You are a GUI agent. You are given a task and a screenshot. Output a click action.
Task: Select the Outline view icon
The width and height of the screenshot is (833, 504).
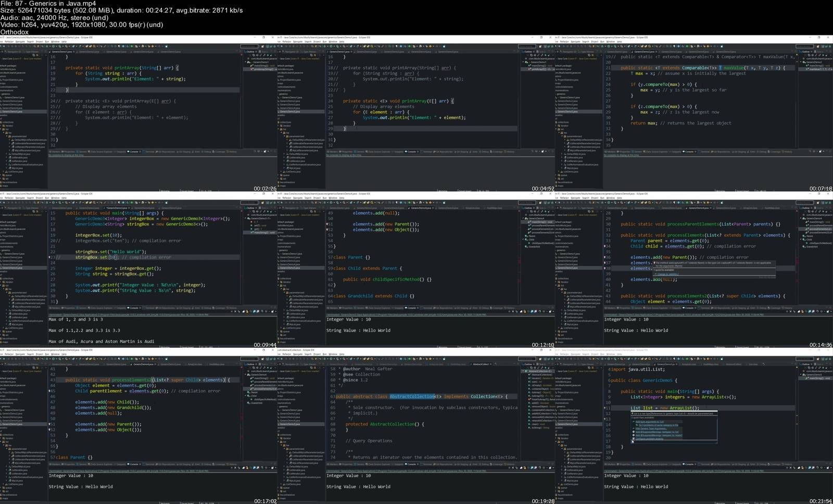[249, 52]
